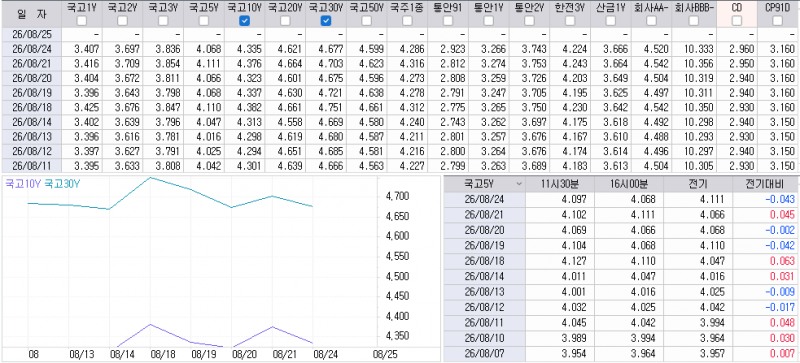Image resolution: width=800 pixels, height=363 pixels.
Task: Enable the 회사BBB- checkbox
Action: pos(693,21)
